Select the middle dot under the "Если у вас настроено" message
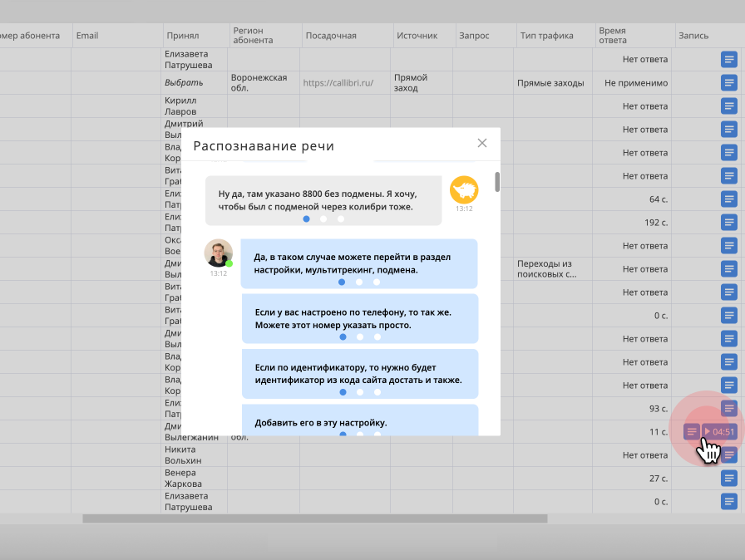The image size is (745, 560). (x=360, y=336)
